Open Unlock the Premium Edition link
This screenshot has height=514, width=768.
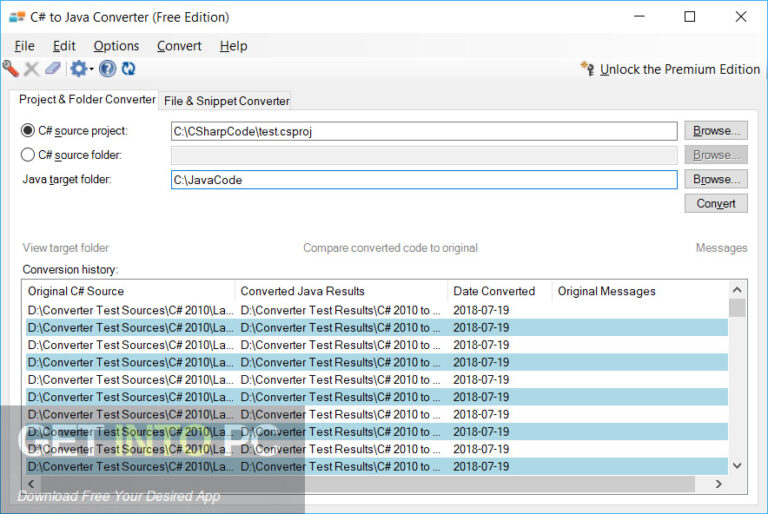pos(680,70)
